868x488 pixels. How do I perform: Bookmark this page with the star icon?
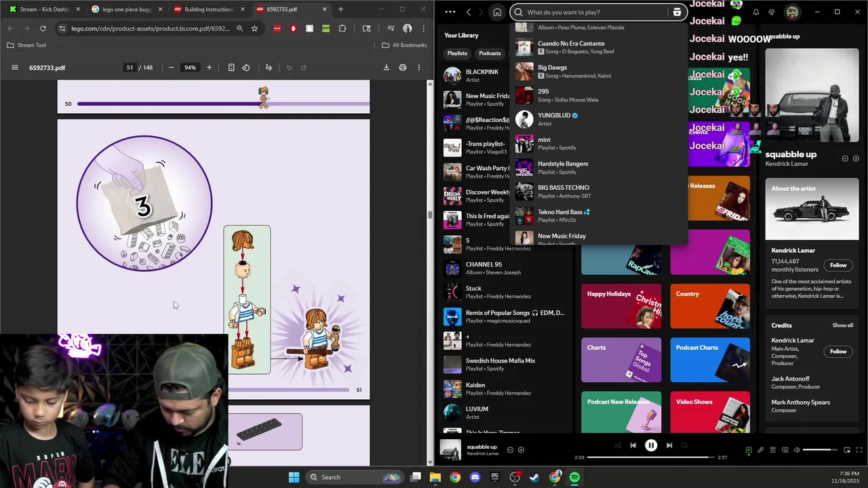254,28
